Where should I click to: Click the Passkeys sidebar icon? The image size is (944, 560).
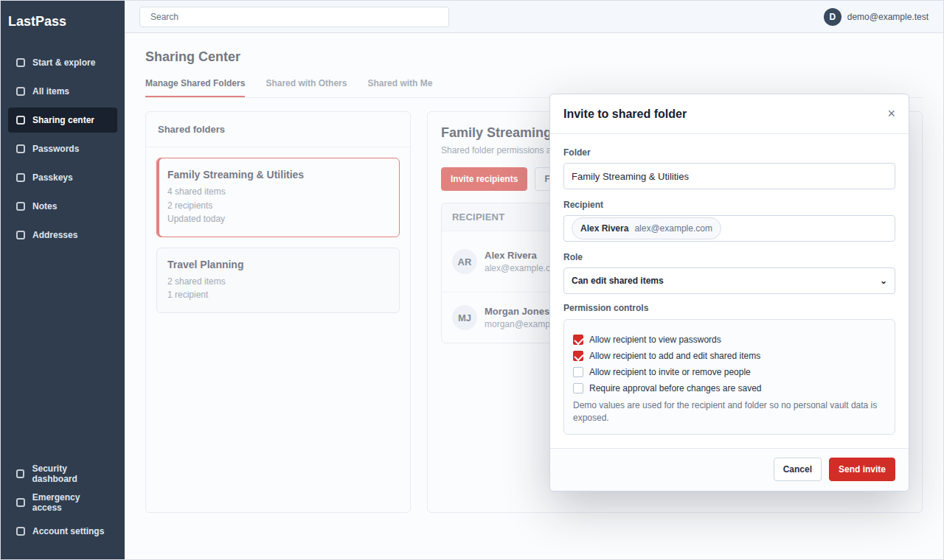pos(21,178)
